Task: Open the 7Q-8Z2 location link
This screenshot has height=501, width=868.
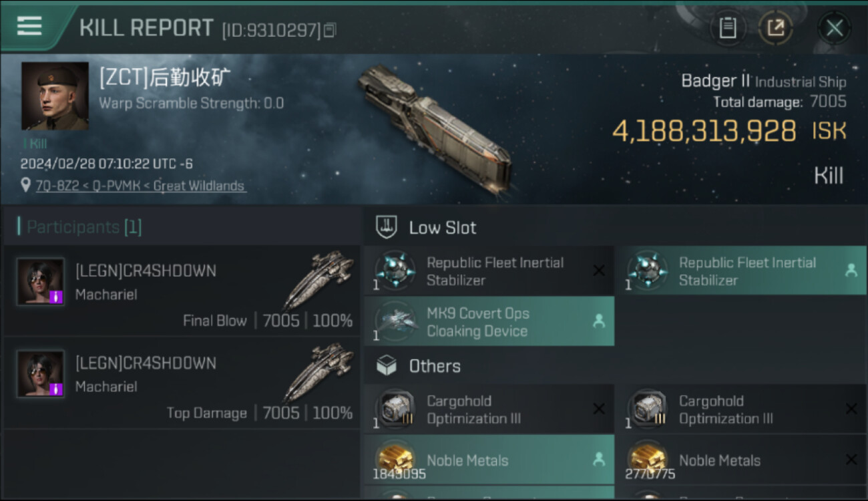Action: [x=140, y=186]
